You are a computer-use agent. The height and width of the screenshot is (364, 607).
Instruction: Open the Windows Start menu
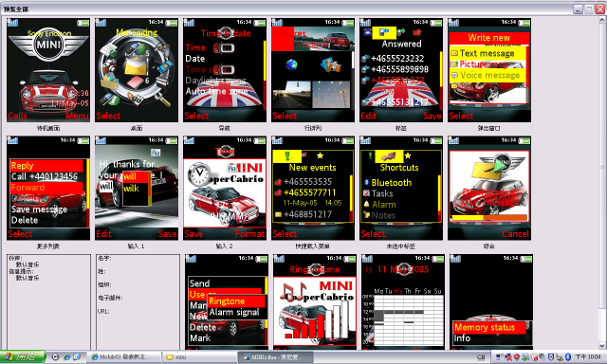(x=23, y=356)
